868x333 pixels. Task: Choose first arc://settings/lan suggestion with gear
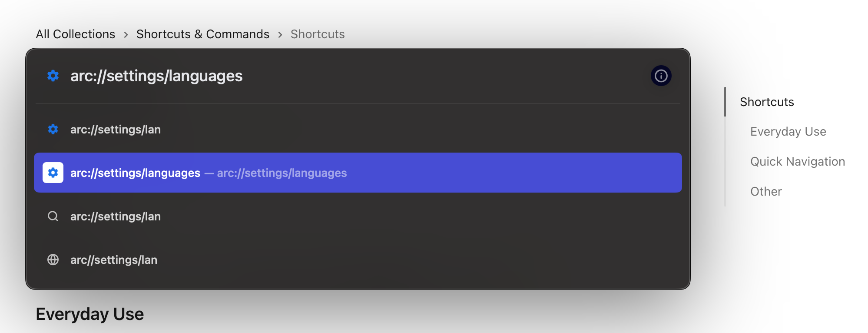358,129
